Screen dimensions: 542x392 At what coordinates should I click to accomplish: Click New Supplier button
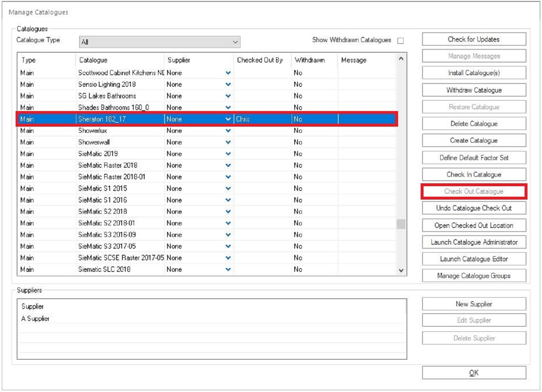click(474, 304)
